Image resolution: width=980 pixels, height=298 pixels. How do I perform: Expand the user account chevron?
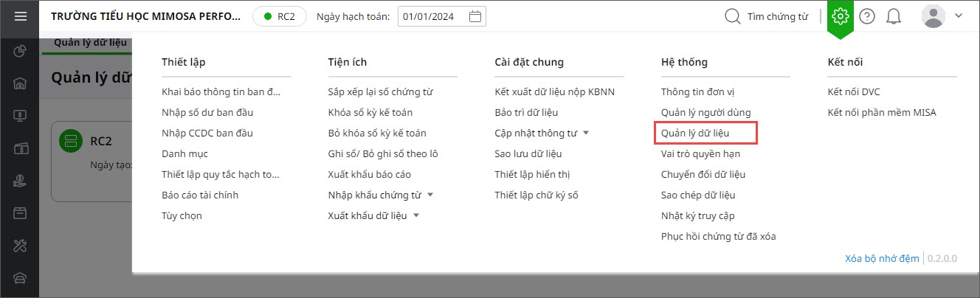959,15
